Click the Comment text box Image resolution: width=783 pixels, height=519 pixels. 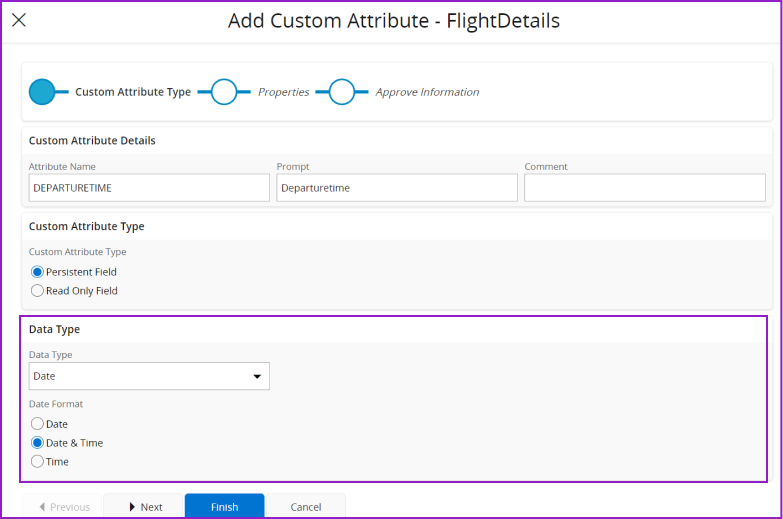click(x=644, y=188)
